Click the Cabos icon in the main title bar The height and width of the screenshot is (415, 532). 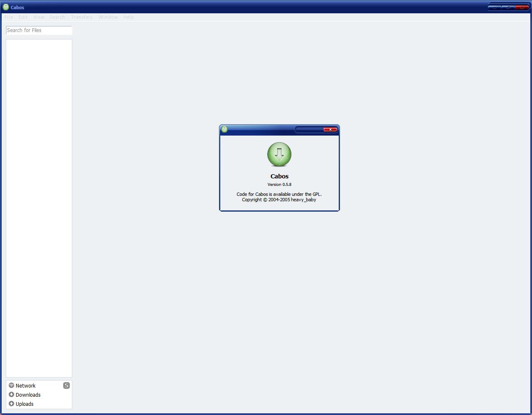coord(6,7)
